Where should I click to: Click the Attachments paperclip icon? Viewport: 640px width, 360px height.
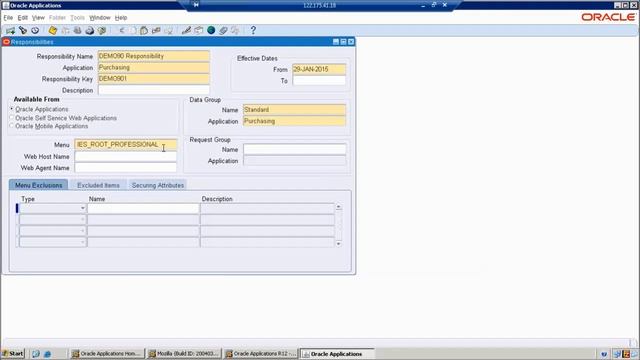pyautogui.click(x=223, y=31)
